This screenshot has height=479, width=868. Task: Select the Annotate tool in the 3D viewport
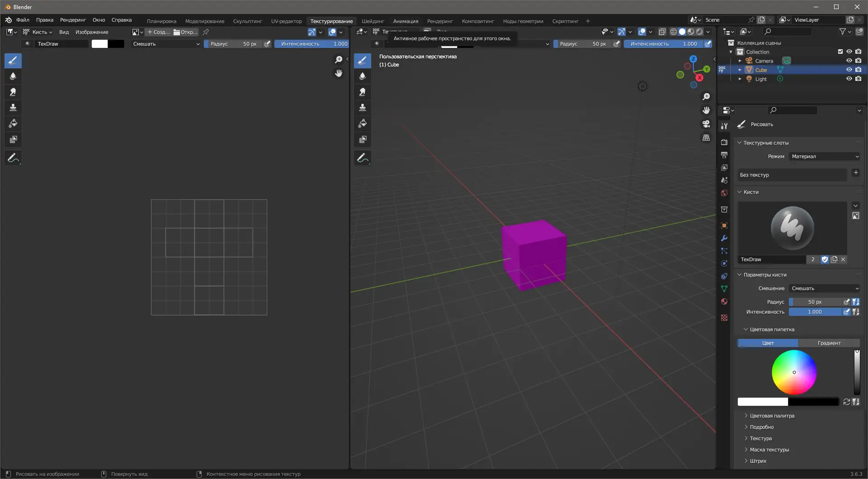363,158
